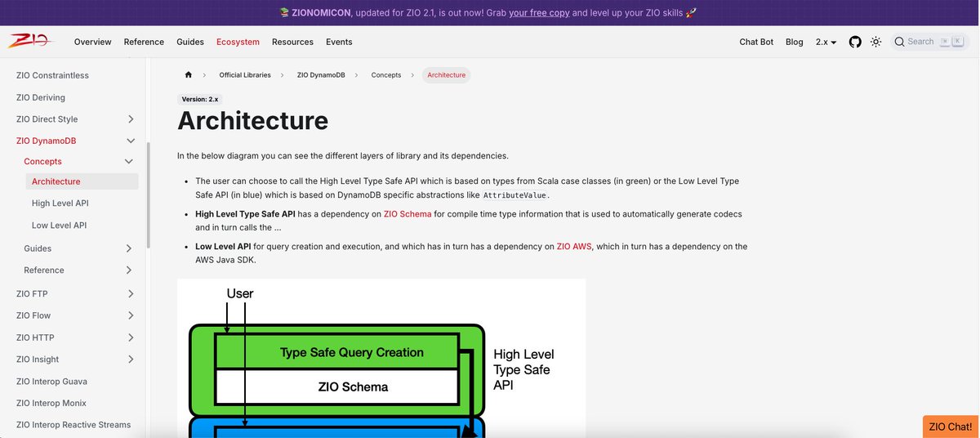Expand sidebar Reference chevron
Viewport: 980px width, 438px height.
128,270
